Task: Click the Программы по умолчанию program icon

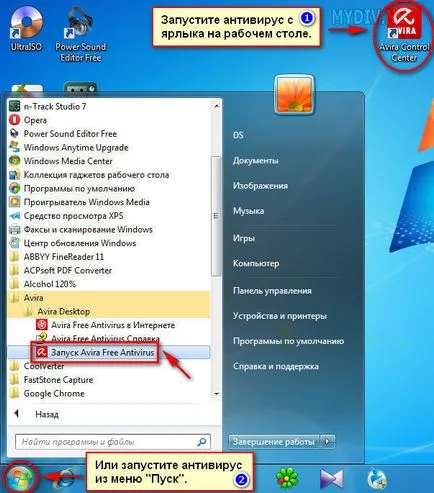Action: click(14, 188)
